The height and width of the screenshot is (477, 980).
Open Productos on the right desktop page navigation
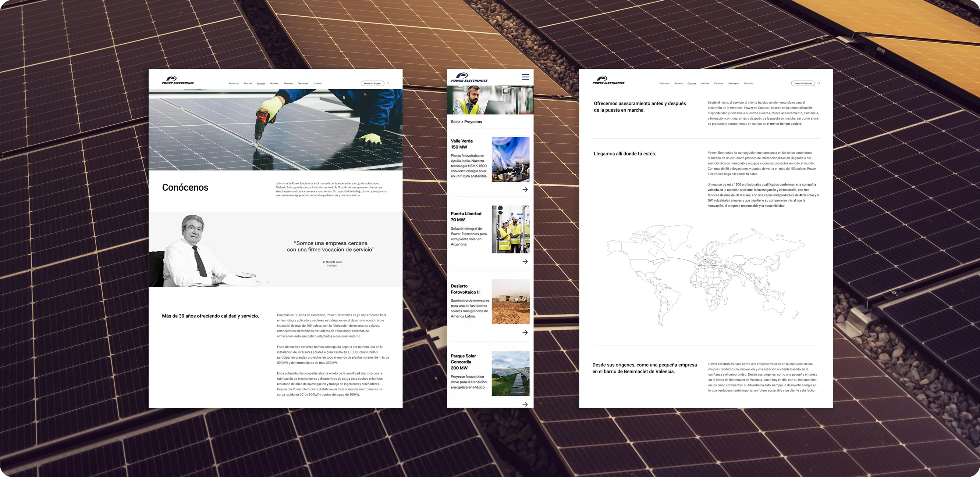(664, 83)
